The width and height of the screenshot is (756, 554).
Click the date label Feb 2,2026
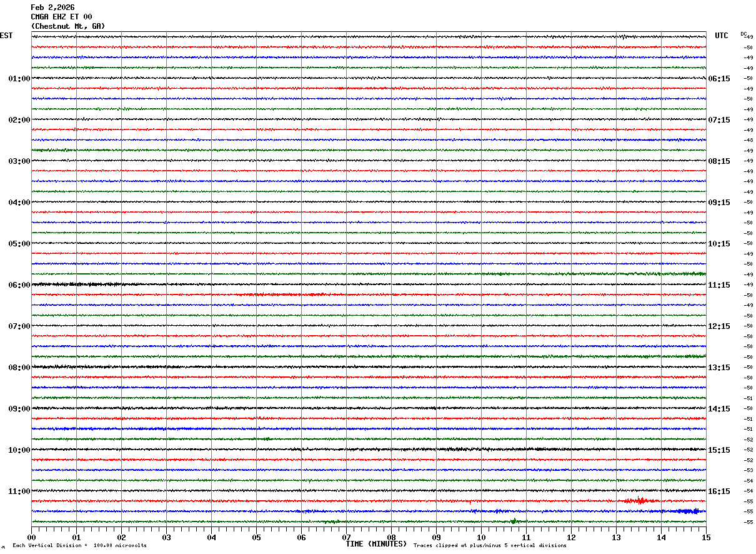(x=52, y=8)
